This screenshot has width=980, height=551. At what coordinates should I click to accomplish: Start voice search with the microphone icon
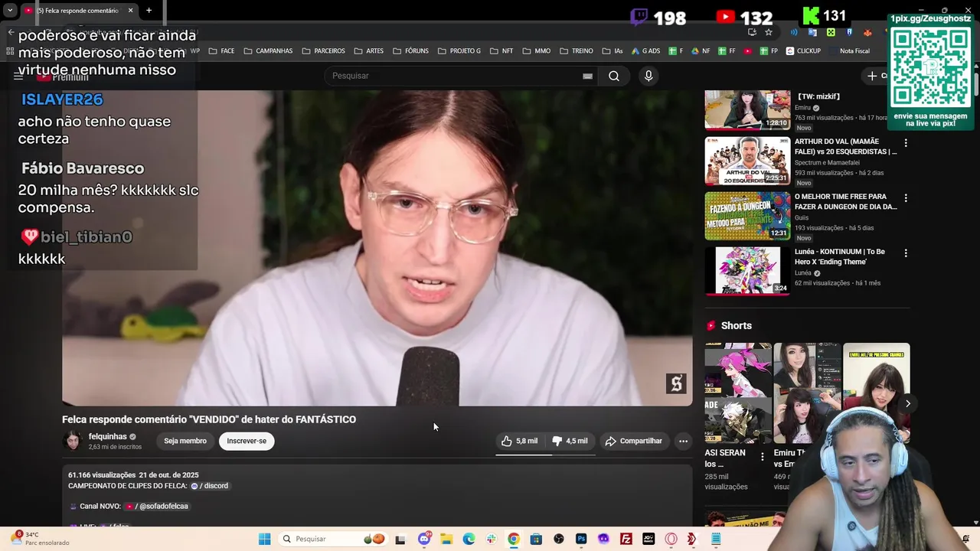coord(648,76)
